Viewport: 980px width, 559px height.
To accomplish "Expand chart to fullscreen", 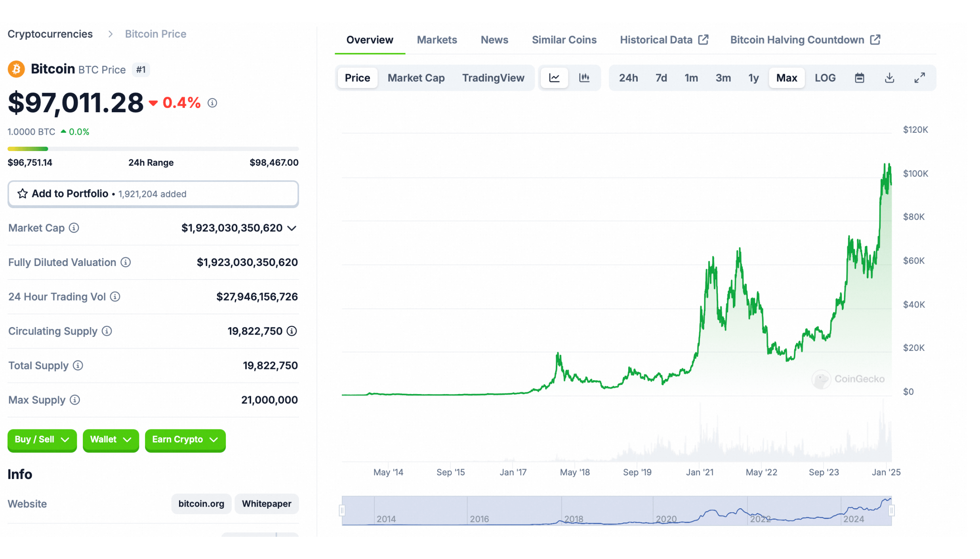I will tap(919, 78).
